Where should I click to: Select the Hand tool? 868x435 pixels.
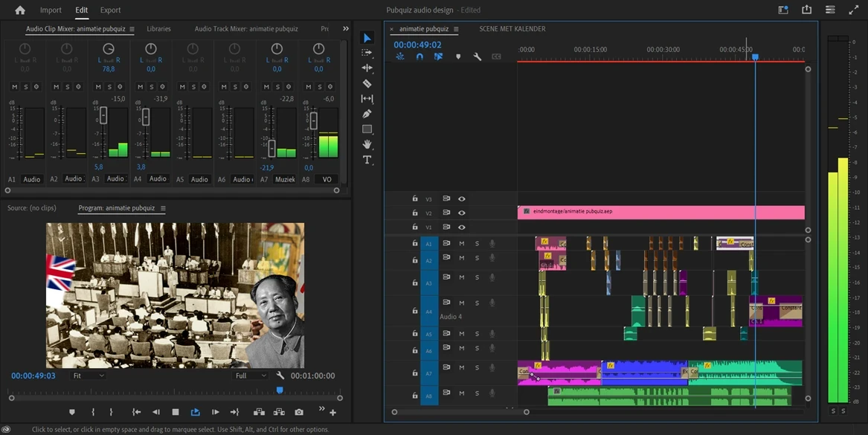[x=367, y=144]
